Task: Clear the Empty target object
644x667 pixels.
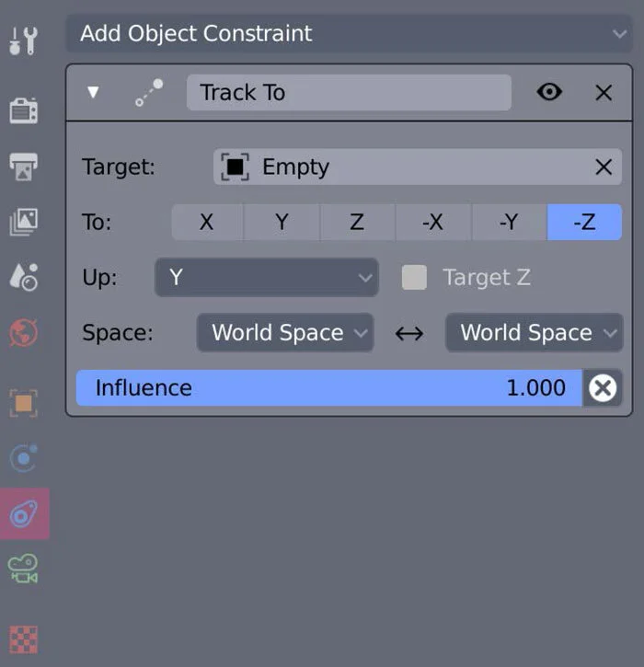Action: (604, 167)
